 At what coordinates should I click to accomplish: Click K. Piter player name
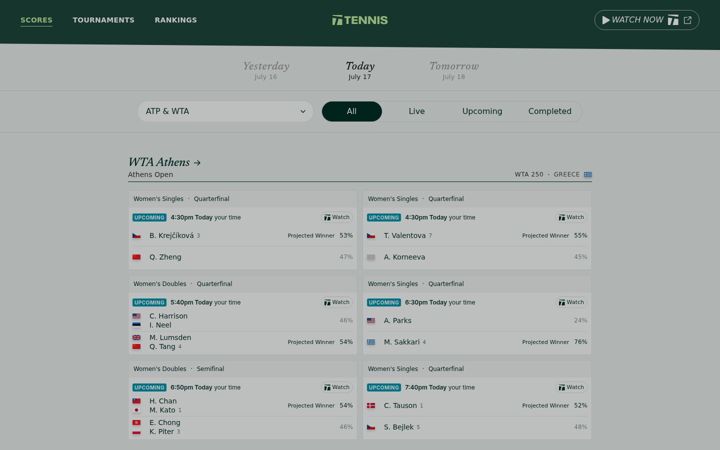click(162, 432)
